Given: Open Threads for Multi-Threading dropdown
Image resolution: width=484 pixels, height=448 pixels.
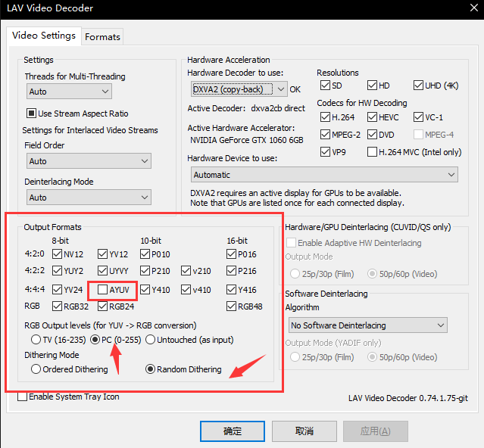Looking at the screenshot, I should pyautogui.click(x=69, y=92).
